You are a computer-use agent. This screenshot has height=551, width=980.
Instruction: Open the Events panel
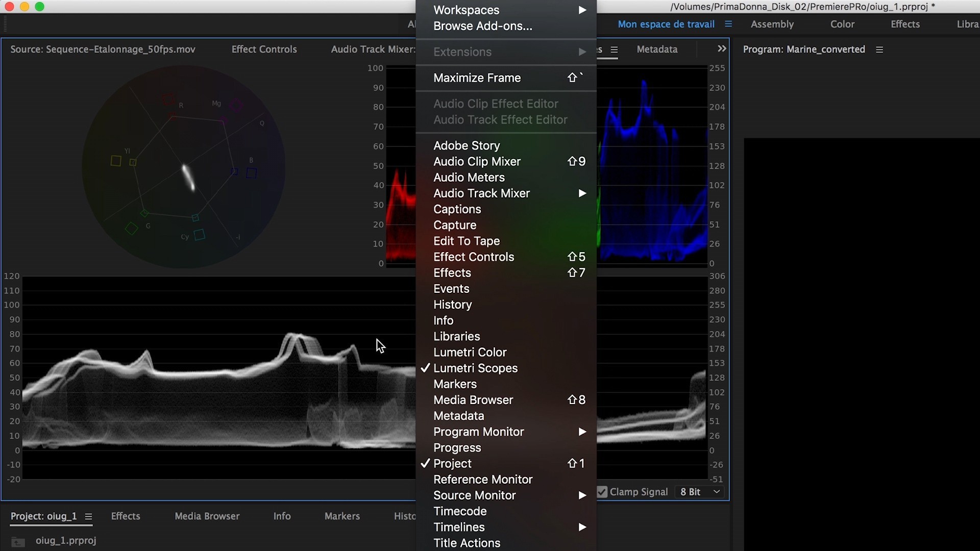coord(506,289)
